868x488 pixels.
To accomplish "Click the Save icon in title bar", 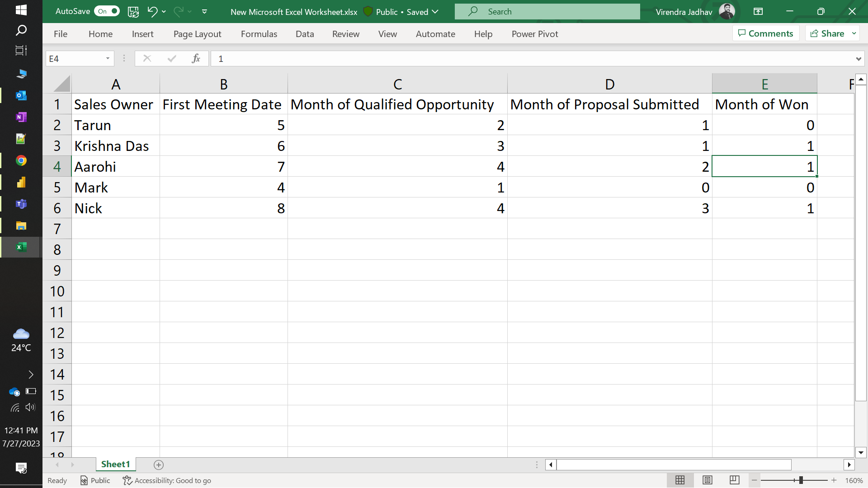I will (133, 12).
